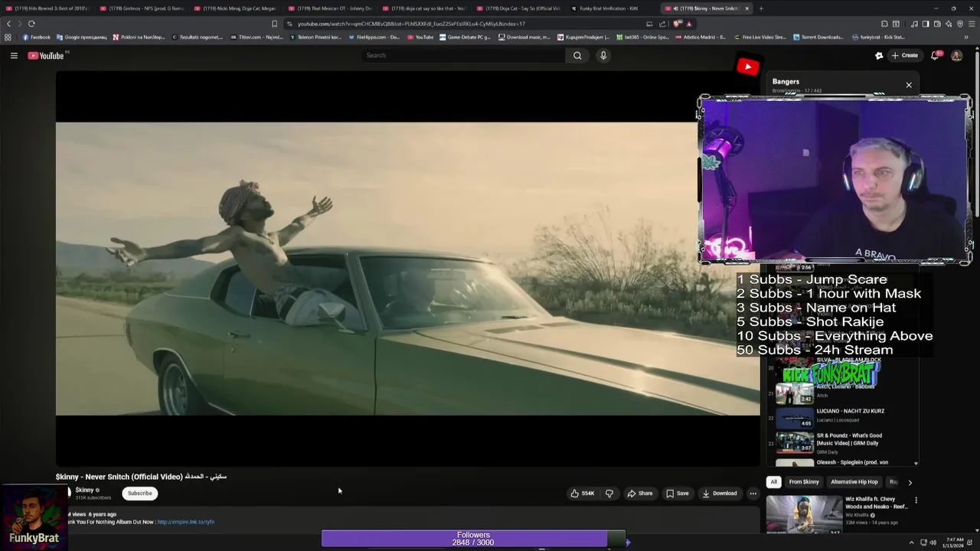This screenshot has height=551, width=980.
Task: Like the video with 554K likes
Action: [x=582, y=494]
